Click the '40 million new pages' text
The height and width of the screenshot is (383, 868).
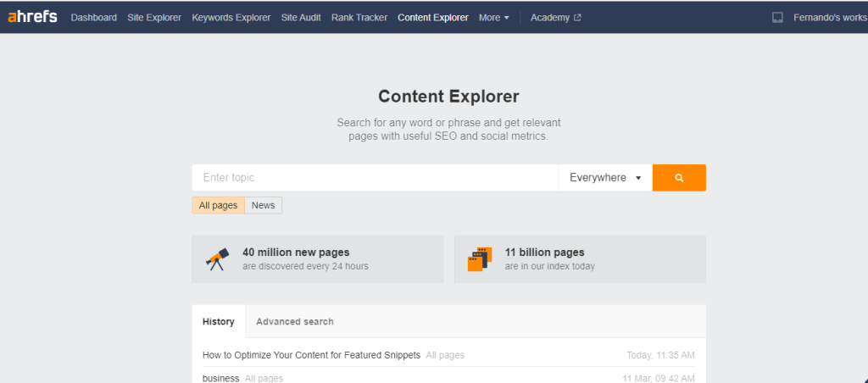[296, 253]
